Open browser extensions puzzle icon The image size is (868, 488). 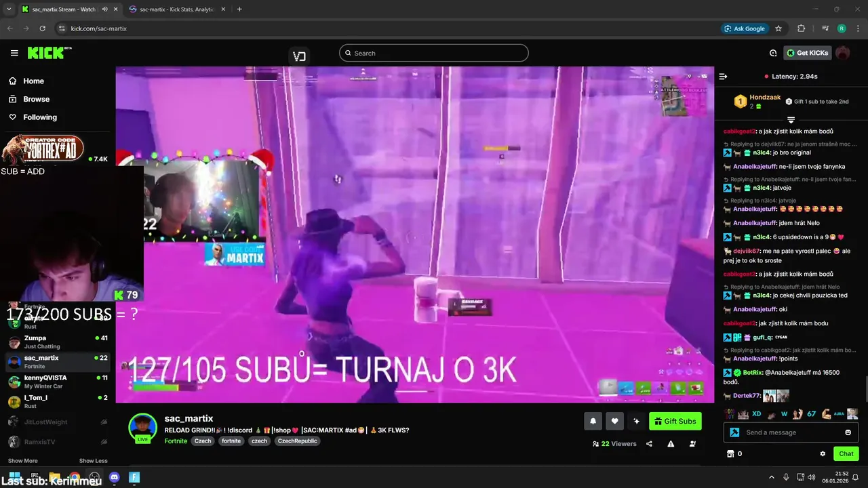pos(801,28)
